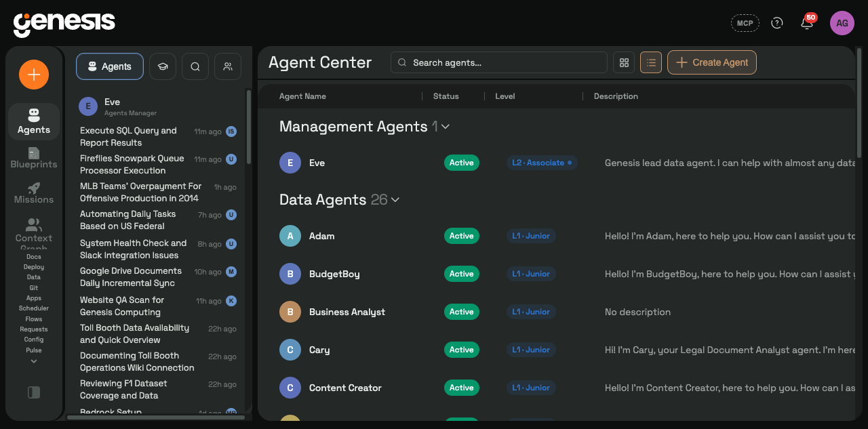868x429 pixels.
Task: Open the Context Graph section
Action: point(34,233)
